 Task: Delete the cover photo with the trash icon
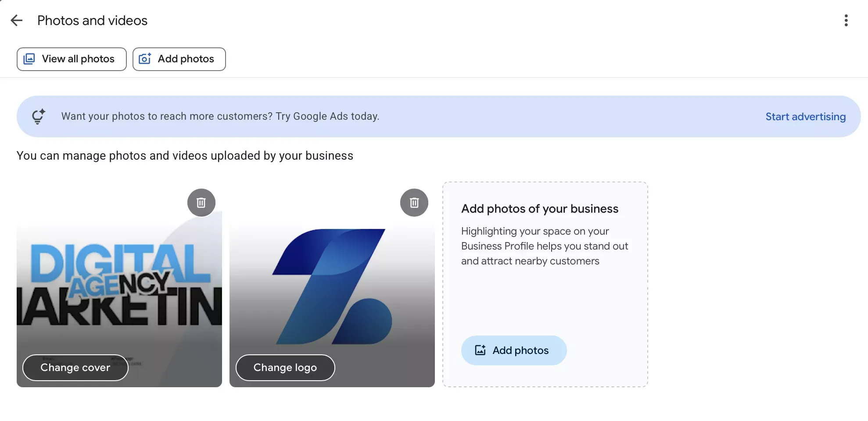point(201,203)
